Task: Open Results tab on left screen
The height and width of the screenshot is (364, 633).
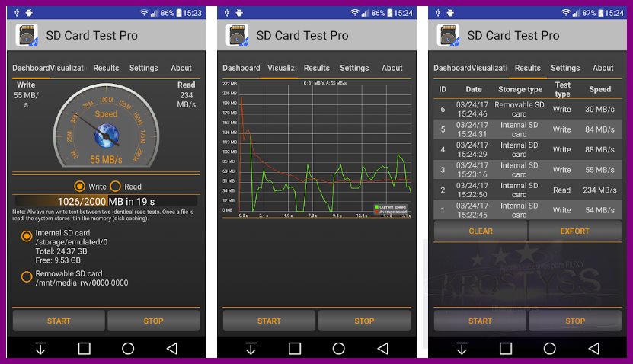Action: pyautogui.click(x=106, y=68)
